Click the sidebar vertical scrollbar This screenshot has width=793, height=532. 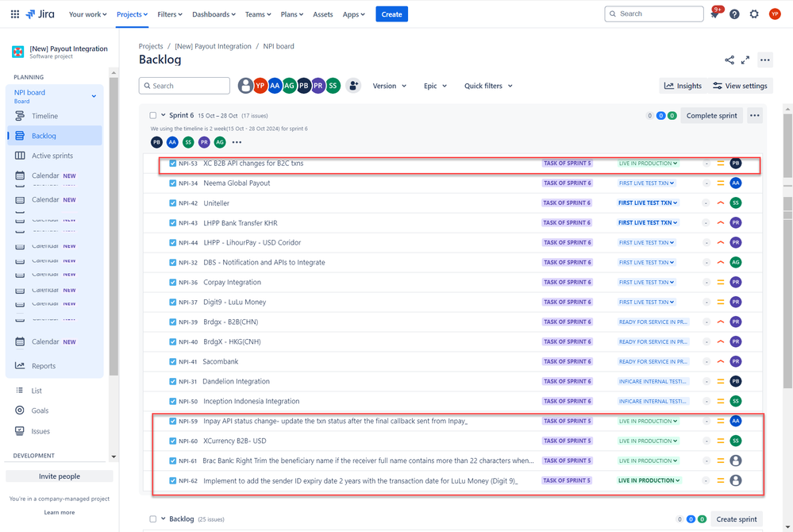point(114,226)
